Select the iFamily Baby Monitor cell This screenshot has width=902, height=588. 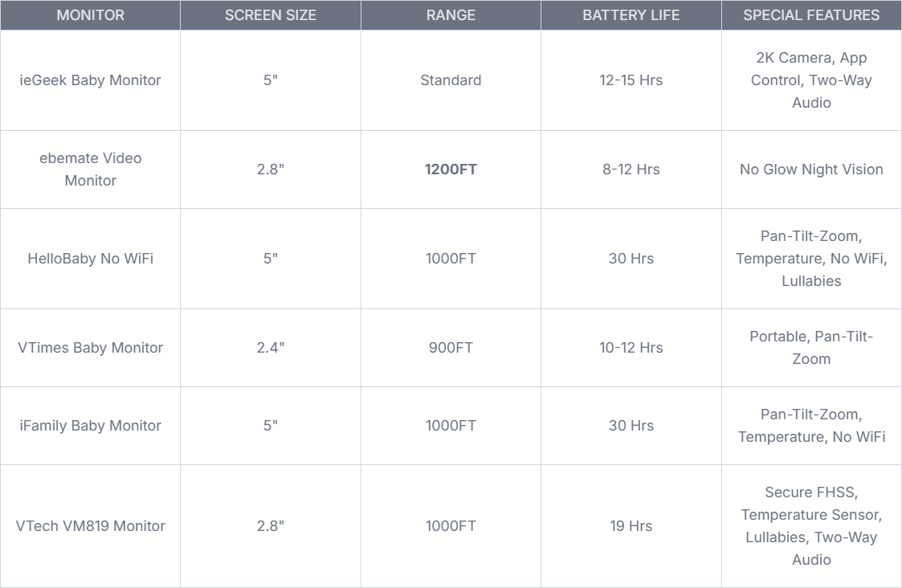pyautogui.click(x=90, y=426)
